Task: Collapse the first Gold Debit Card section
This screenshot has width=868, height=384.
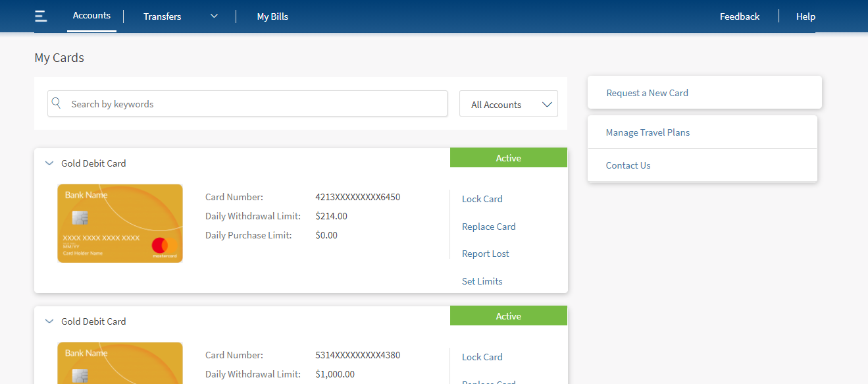Action: coord(49,163)
